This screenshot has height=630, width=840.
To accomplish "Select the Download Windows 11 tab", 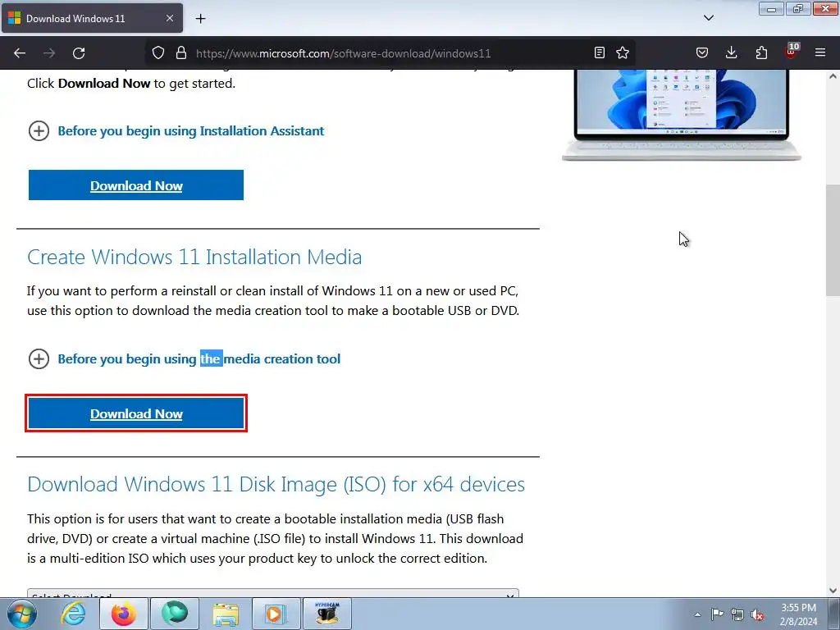I will 92,18.
